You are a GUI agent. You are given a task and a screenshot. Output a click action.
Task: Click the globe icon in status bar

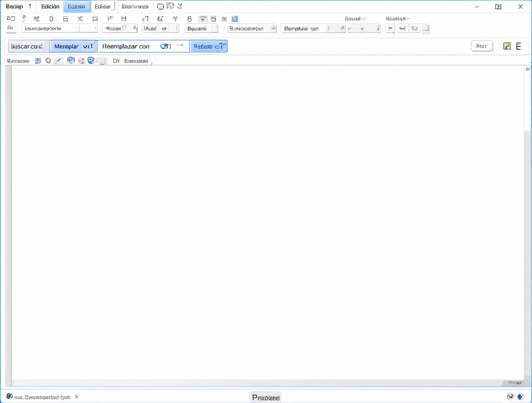click(9, 397)
